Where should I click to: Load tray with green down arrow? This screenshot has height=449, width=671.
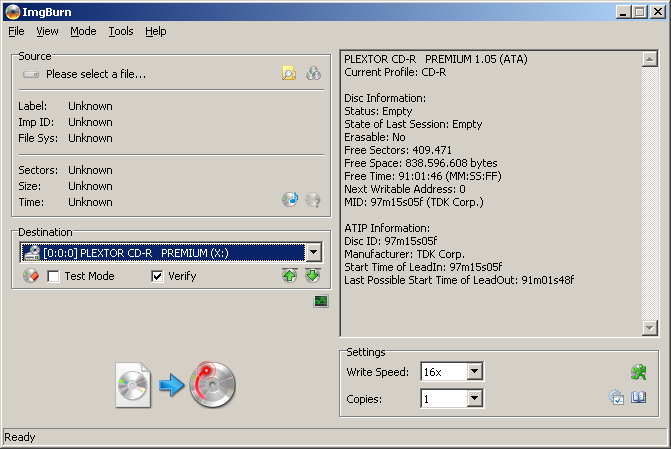(x=313, y=276)
